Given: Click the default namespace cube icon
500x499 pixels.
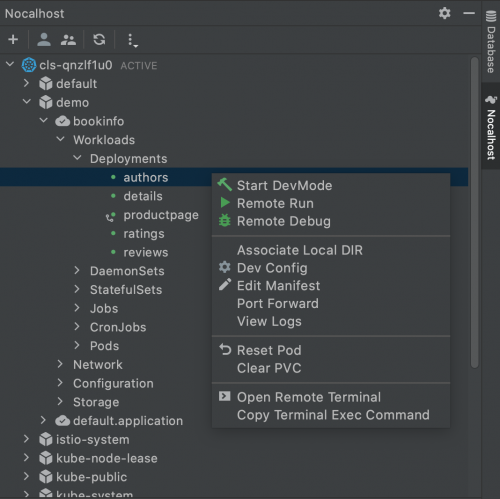Looking at the screenshot, I should coord(46,83).
